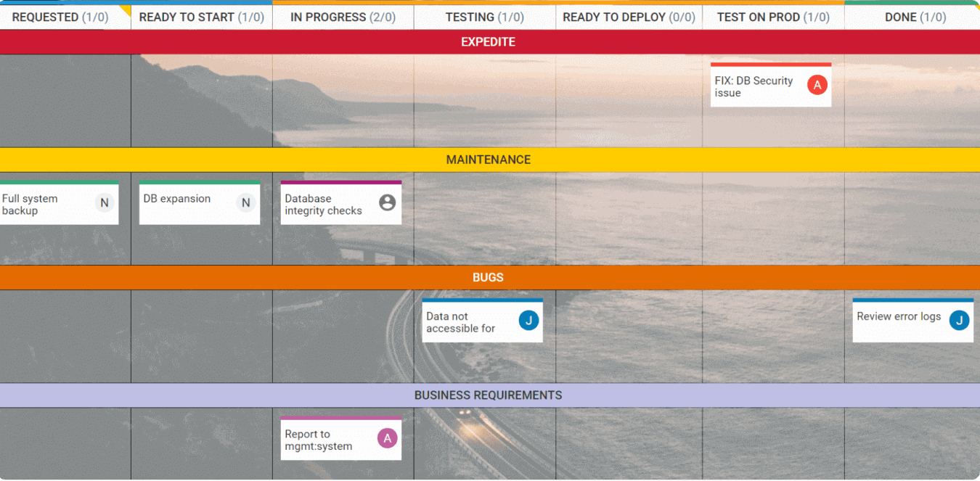
Task: Collapse the BUSINESS REQUIREMENTS swimlane
Action: pos(488,395)
